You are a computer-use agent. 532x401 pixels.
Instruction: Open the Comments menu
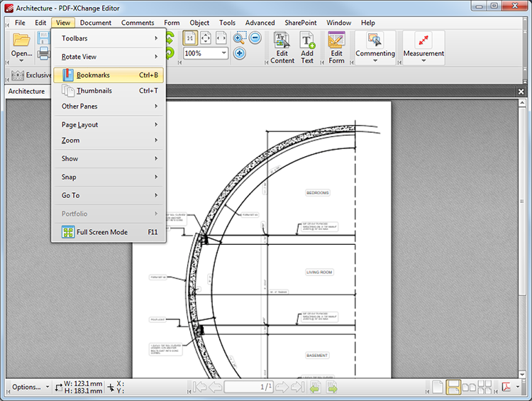(138, 23)
